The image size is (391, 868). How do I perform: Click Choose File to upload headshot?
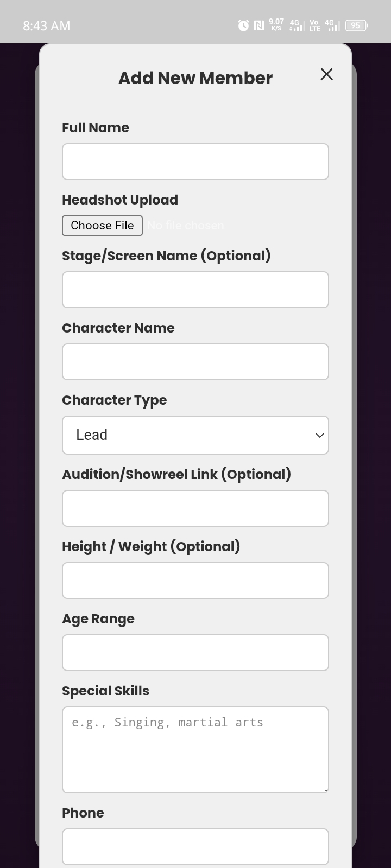[102, 225]
